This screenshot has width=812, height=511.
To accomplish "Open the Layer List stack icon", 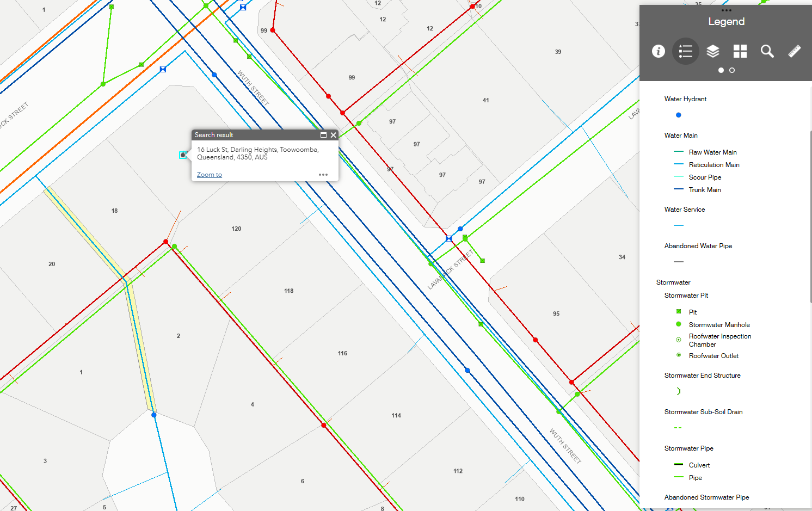I will [x=713, y=51].
